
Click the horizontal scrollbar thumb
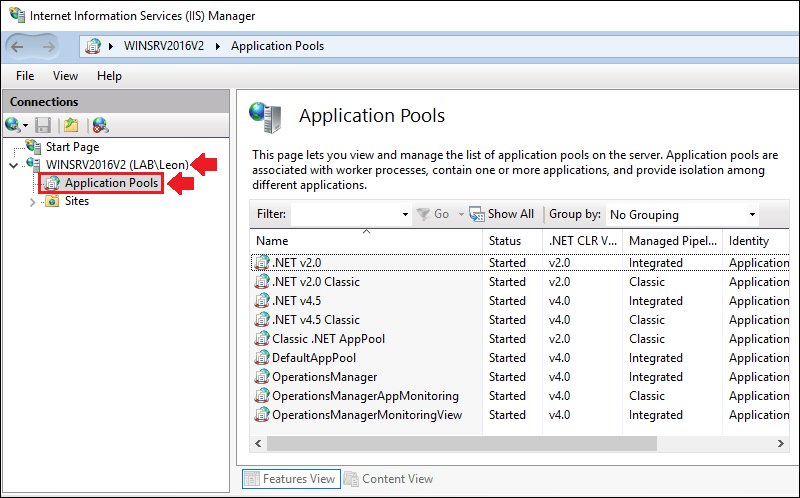462,443
